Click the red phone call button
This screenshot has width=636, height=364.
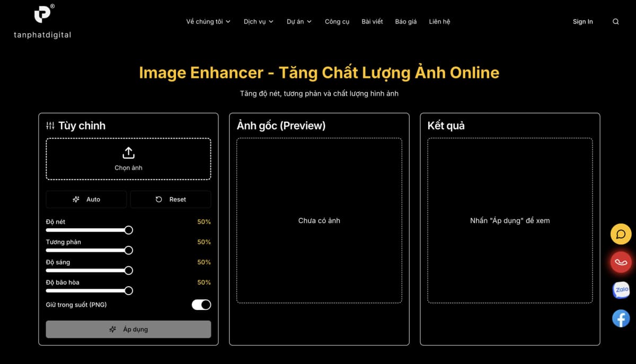point(621,262)
